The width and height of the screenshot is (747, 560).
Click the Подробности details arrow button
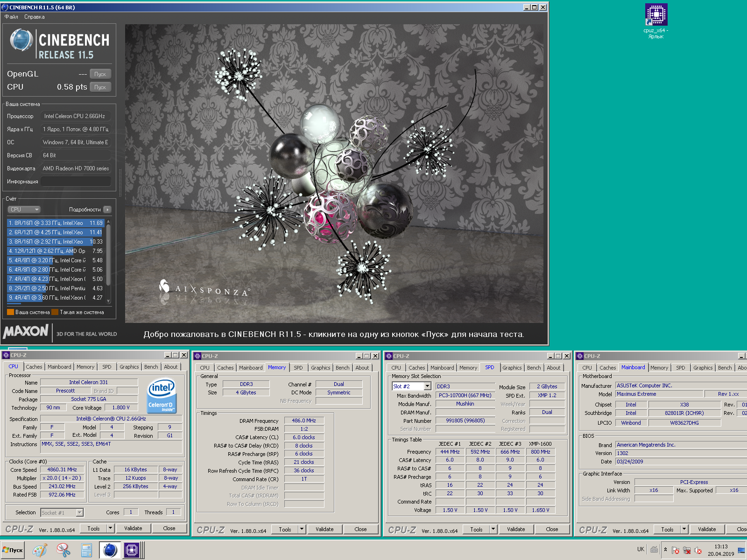pyautogui.click(x=107, y=210)
